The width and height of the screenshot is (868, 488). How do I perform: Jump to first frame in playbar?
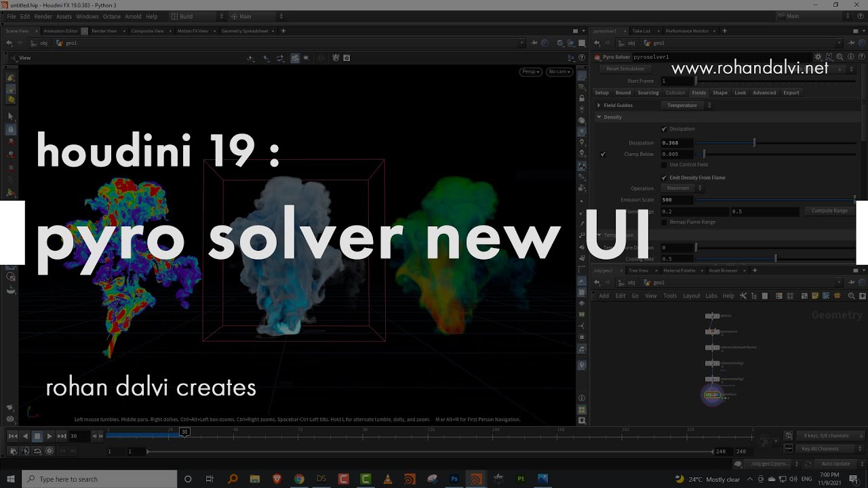click(x=13, y=436)
